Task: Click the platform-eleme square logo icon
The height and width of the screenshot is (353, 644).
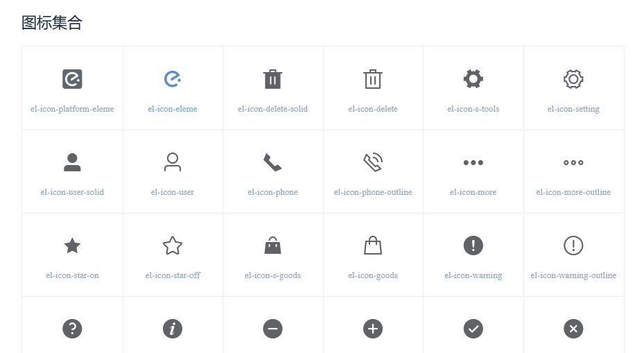Action: tap(72, 79)
